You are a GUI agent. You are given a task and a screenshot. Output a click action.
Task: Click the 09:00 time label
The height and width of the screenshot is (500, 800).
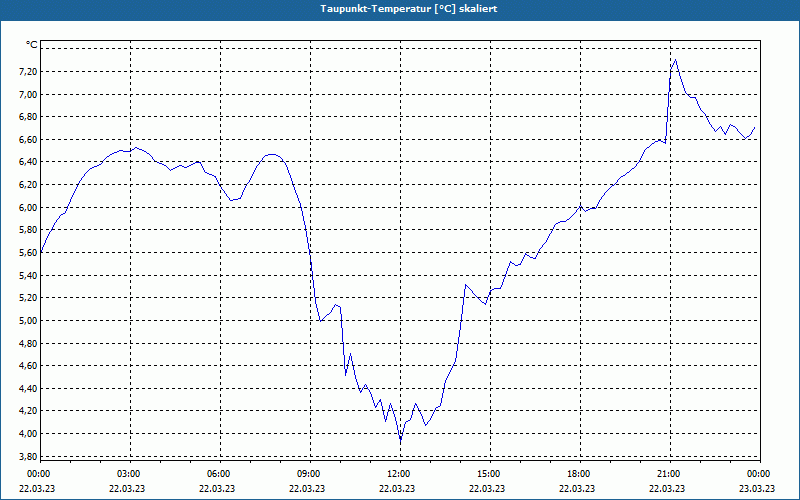point(310,474)
